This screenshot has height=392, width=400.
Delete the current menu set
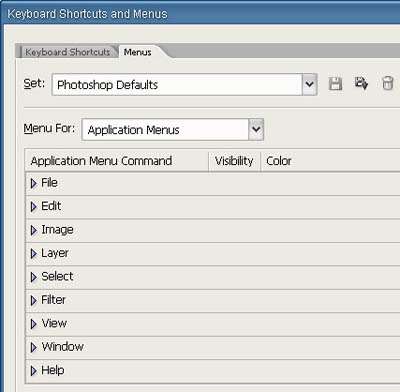point(387,84)
